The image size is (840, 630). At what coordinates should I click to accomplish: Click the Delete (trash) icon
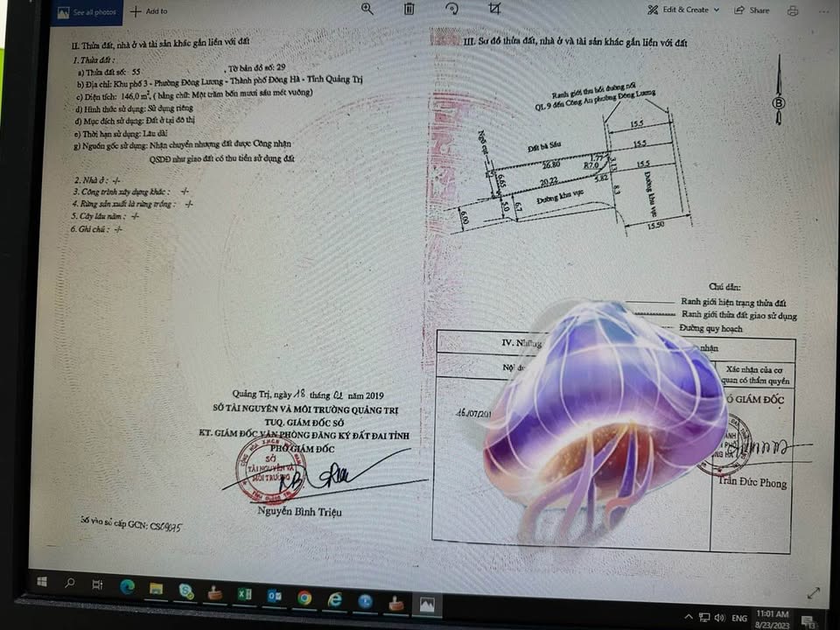(408, 9)
